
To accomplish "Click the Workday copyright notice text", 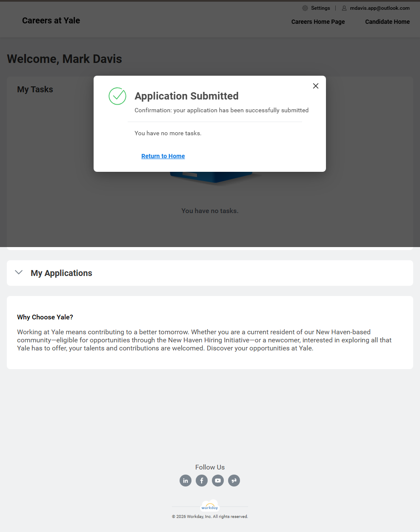I will click(x=210, y=517).
